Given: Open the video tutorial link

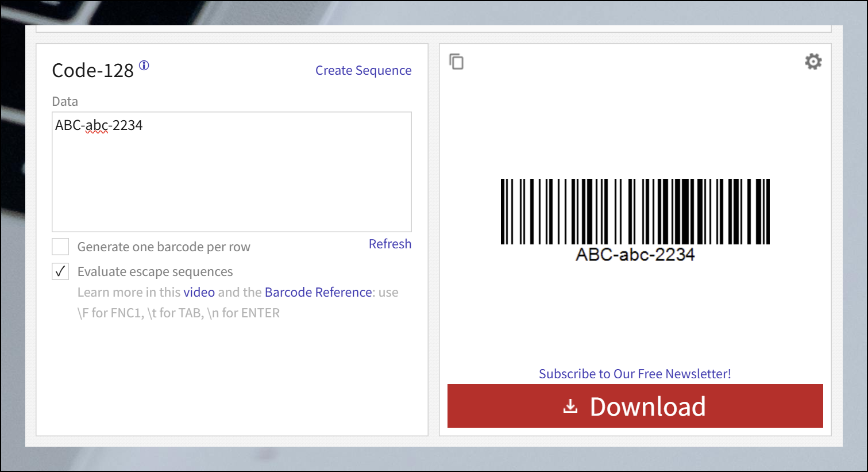Looking at the screenshot, I should (199, 292).
